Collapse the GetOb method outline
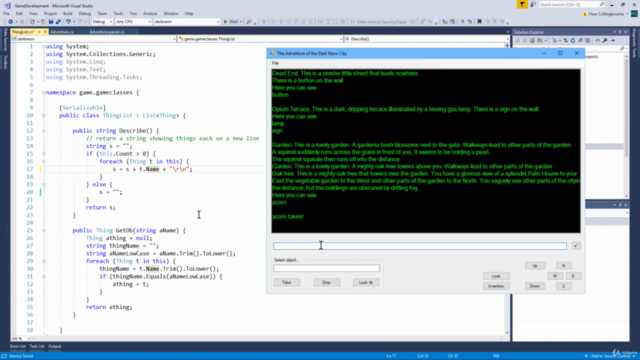Image resolution: width=640 pixels, height=360 pixels. [43, 231]
